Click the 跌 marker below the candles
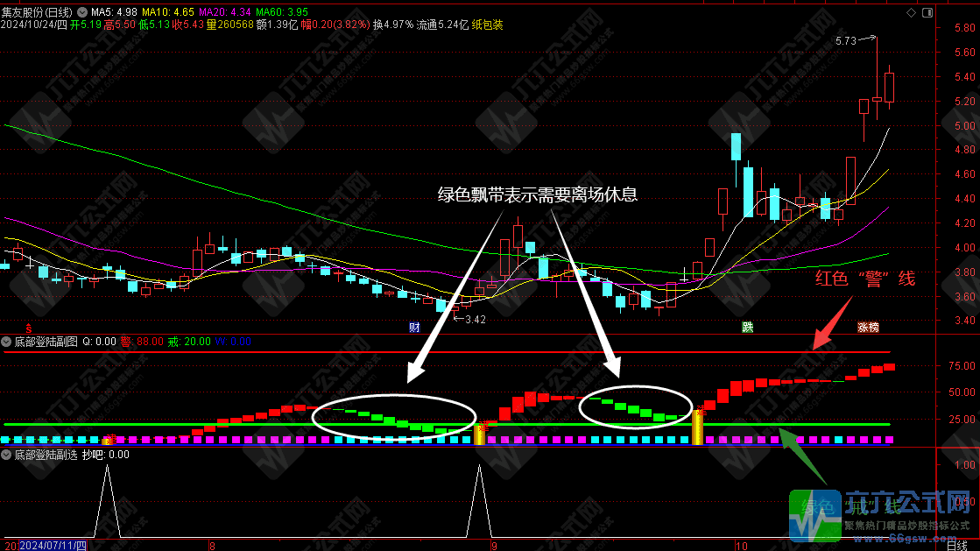Screen dimensions: 980x551 (748, 327)
